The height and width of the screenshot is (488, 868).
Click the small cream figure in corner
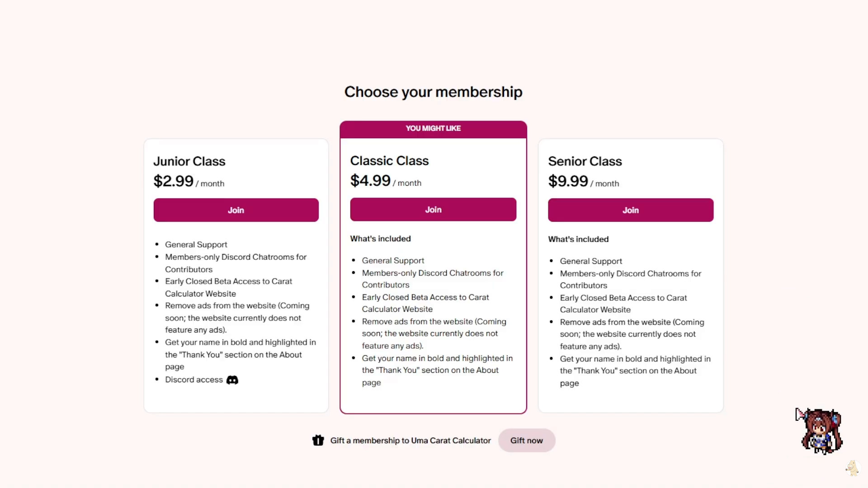(x=852, y=468)
